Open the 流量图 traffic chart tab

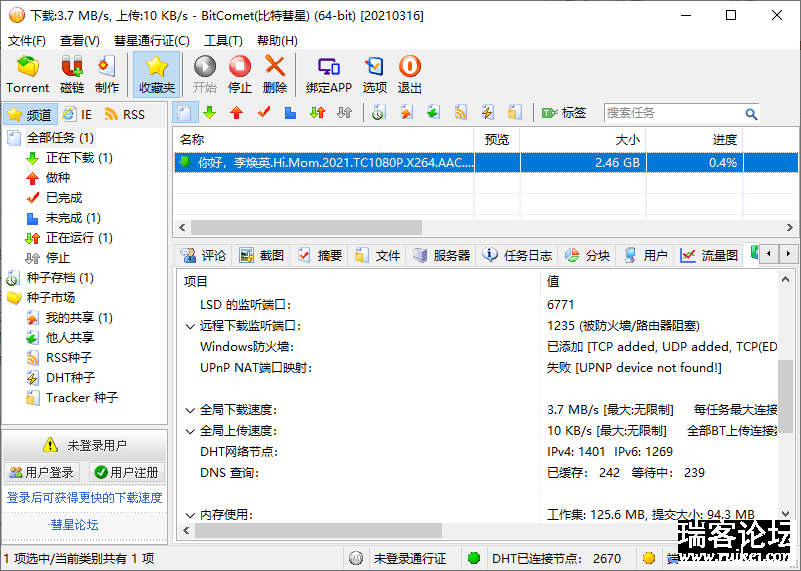click(710, 255)
